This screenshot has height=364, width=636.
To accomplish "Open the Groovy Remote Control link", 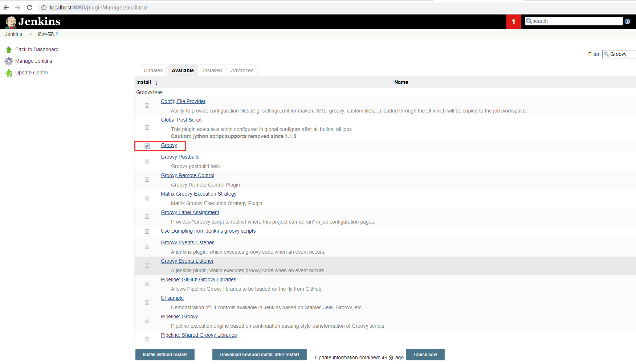I will click(x=187, y=175).
